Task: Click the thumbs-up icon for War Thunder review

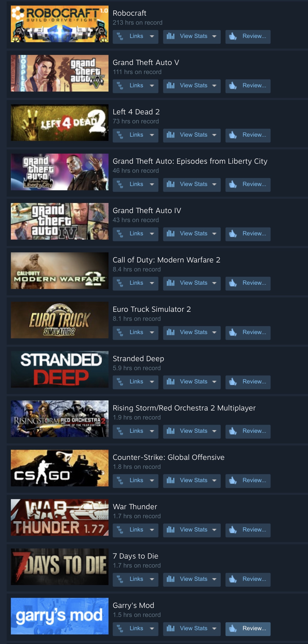Action: pos(233,530)
